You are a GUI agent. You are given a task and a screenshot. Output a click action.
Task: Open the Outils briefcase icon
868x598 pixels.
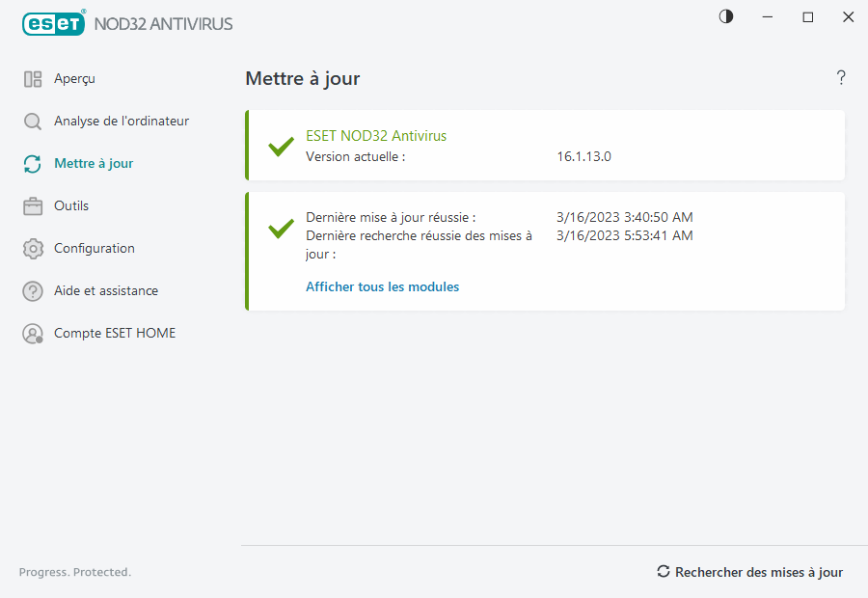[x=33, y=206]
